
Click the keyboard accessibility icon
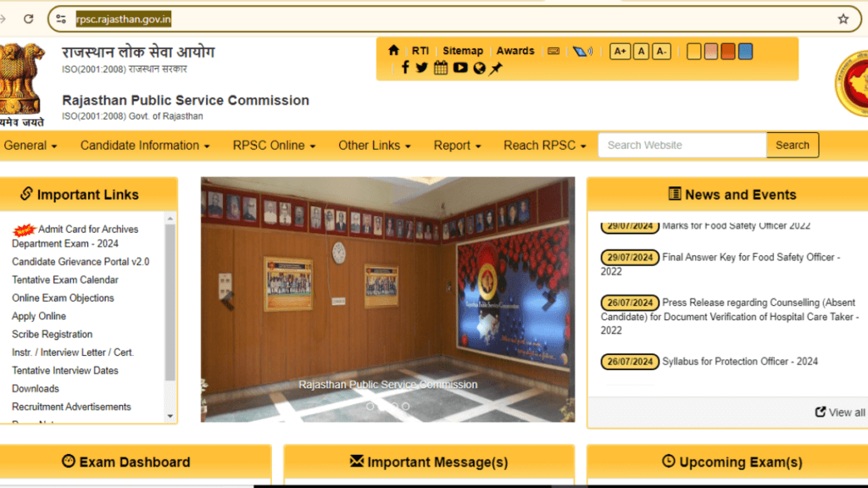[x=552, y=51]
